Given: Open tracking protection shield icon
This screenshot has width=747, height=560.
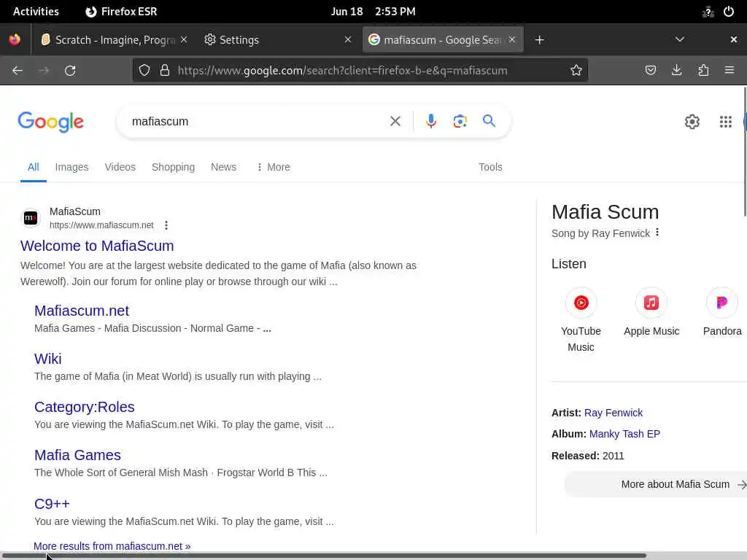Looking at the screenshot, I should click(x=144, y=71).
